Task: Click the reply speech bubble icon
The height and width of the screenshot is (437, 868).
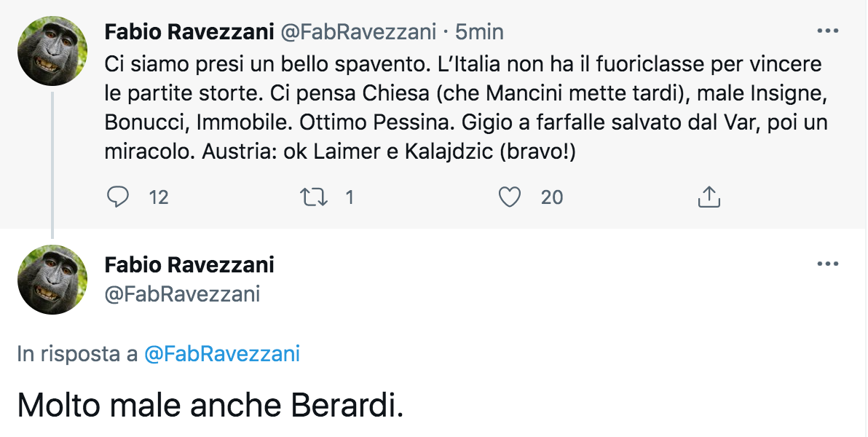Action: coord(117,197)
